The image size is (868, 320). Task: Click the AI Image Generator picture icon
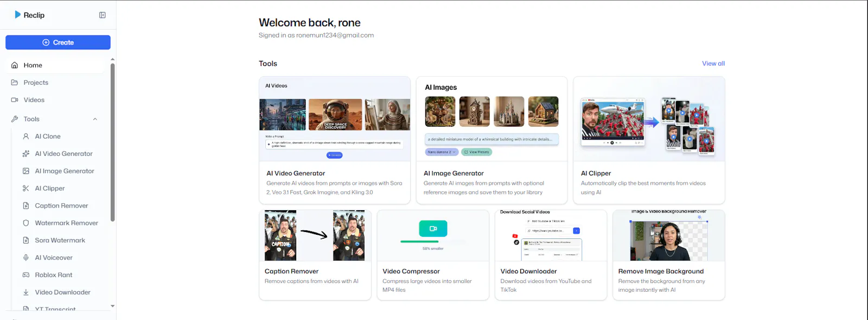point(26,171)
